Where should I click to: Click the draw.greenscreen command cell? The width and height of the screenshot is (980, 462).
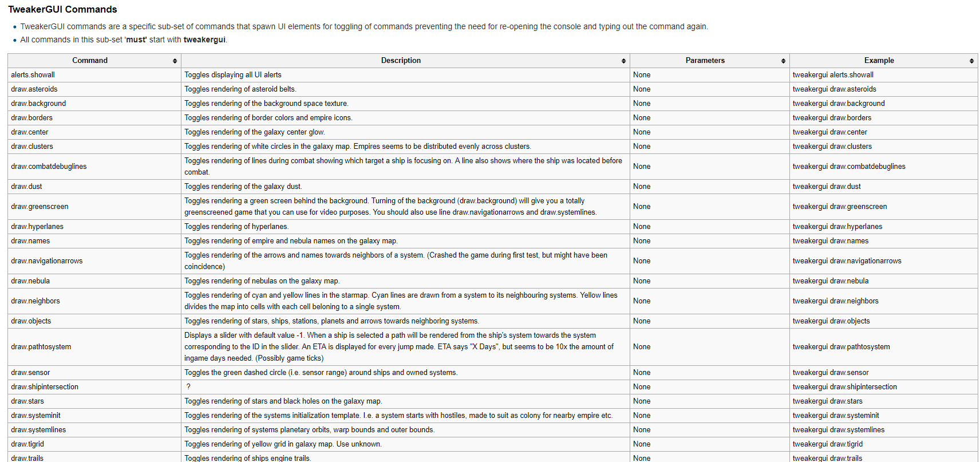[39, 207]
